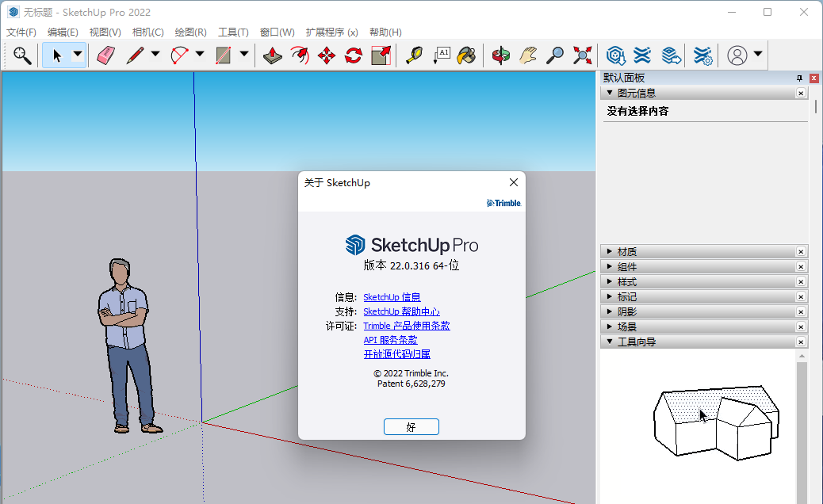
Task: Open the 扩展程序 (x) menu
Action: [331, 32]
